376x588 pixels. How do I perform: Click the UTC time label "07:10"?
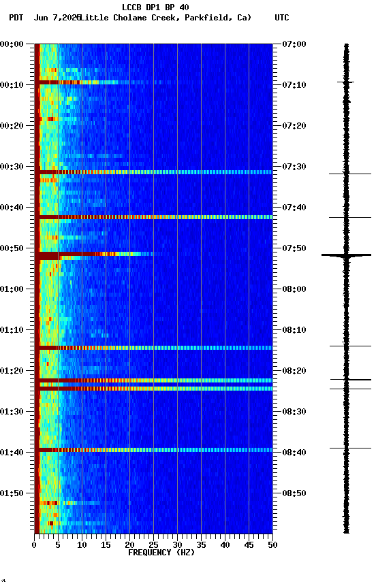click(294, 85)
